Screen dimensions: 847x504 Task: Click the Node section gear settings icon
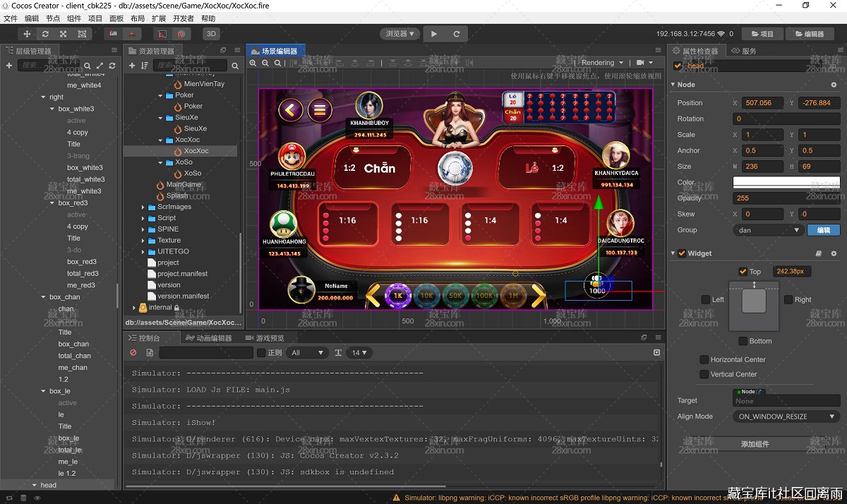tap(834, 85)
